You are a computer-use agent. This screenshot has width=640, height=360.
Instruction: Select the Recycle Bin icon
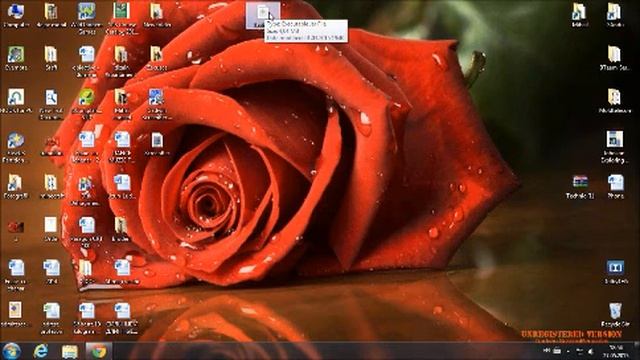615,315
